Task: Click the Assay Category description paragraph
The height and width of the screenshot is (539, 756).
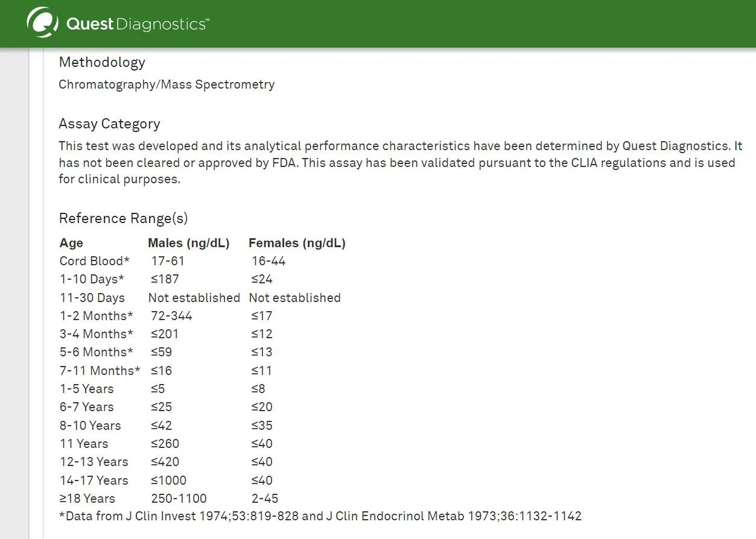Action: (398, 163)
